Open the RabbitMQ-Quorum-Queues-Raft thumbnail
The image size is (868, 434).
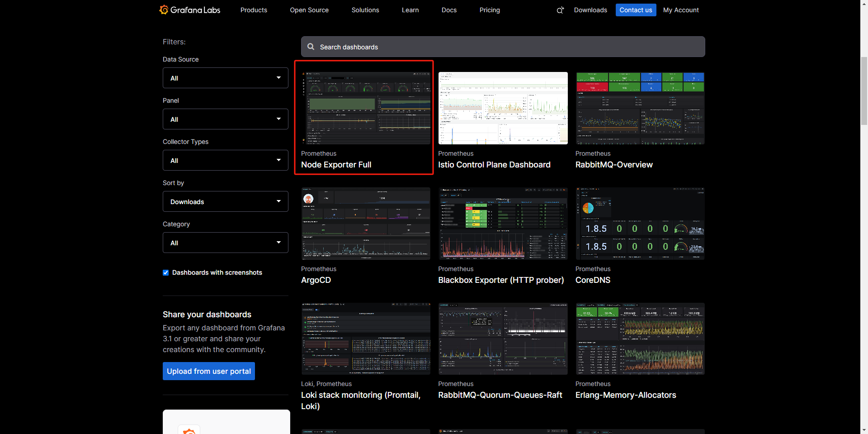[x=503, y=339]
